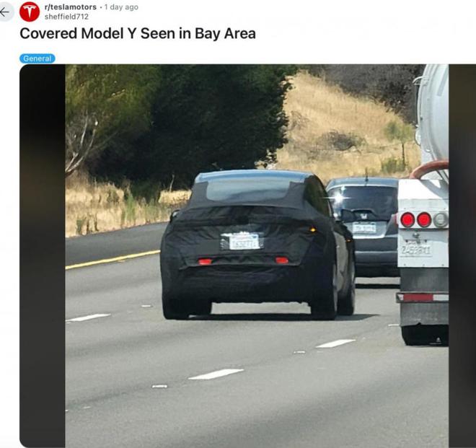Filter by the blue General flair
This screenshot has height=448, width=476.
[38, 58]
